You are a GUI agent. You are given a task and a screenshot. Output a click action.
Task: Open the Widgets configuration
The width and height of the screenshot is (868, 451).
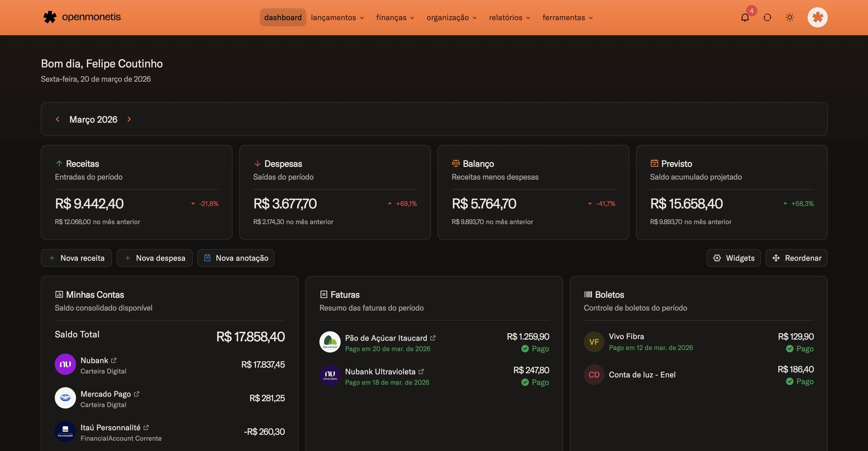click(x=733, y=258)
